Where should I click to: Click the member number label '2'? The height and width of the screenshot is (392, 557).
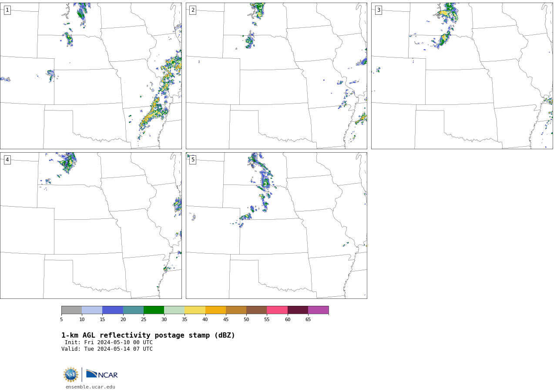[x=193, y=10]
